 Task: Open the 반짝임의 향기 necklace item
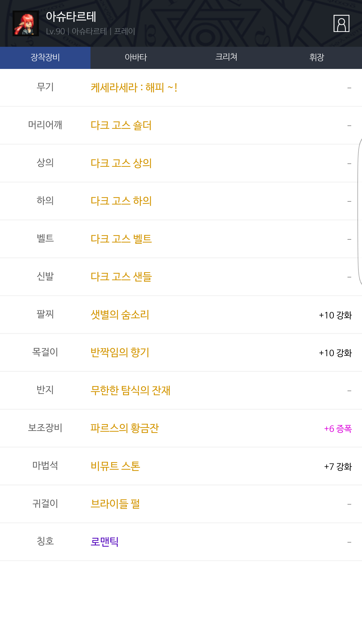[120, 352]
